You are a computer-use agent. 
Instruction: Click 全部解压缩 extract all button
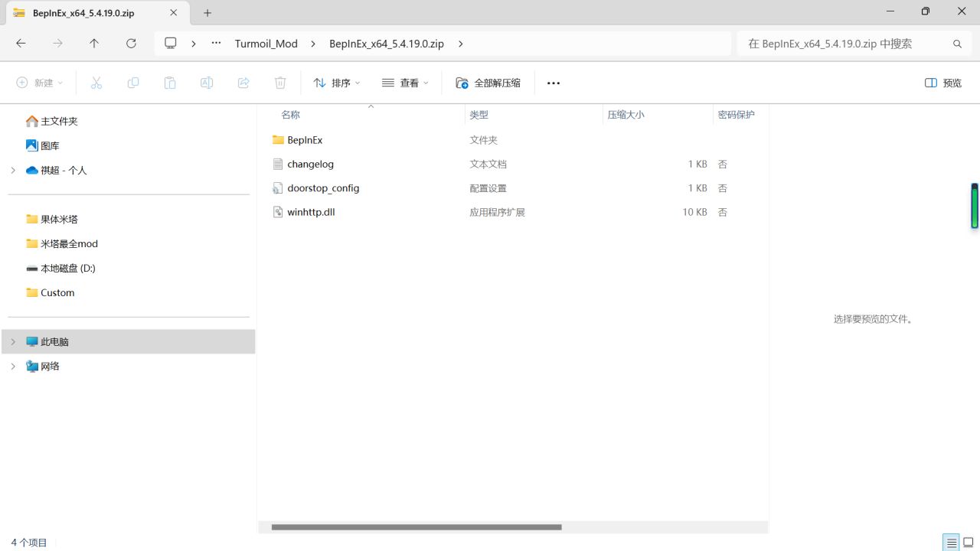pyautogui.click(x=488, y=83)
